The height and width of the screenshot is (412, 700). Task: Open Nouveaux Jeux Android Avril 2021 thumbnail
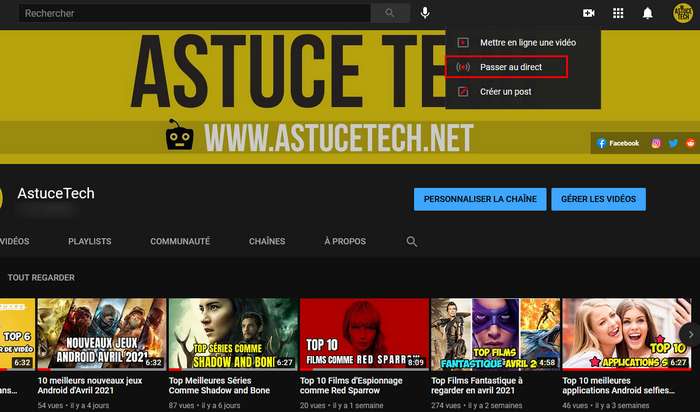(x=102, y=334)
